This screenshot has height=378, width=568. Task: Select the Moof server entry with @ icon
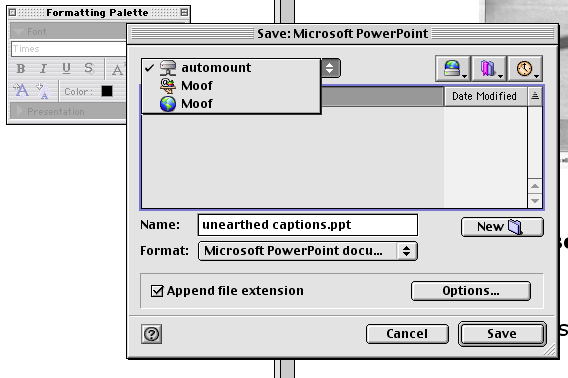click(231, 86)
